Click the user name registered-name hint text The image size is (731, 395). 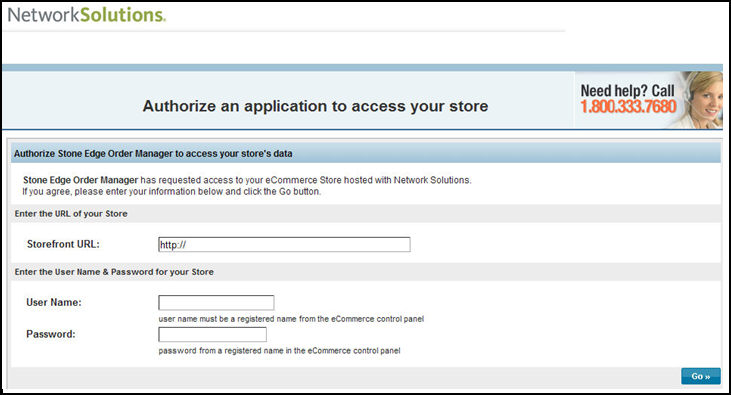click(x=291, y=319)
